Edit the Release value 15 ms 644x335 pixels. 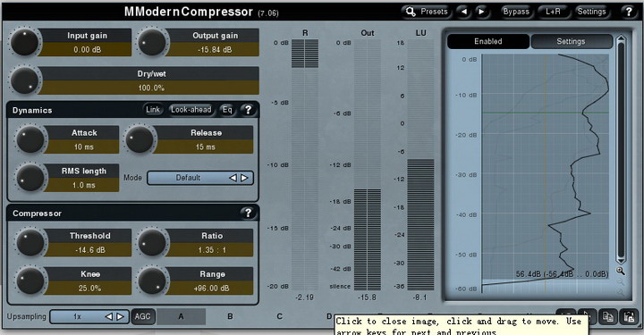point(206,147)
